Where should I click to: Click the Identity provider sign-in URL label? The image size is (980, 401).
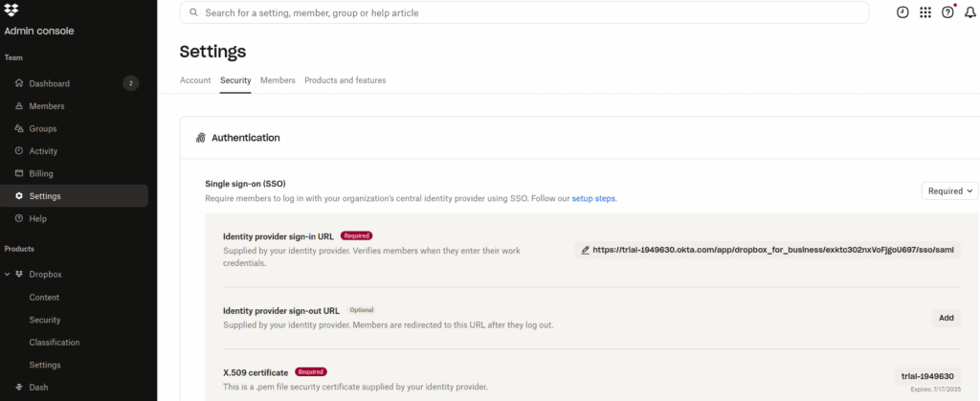pyautogui.click(x=278, y=236)
